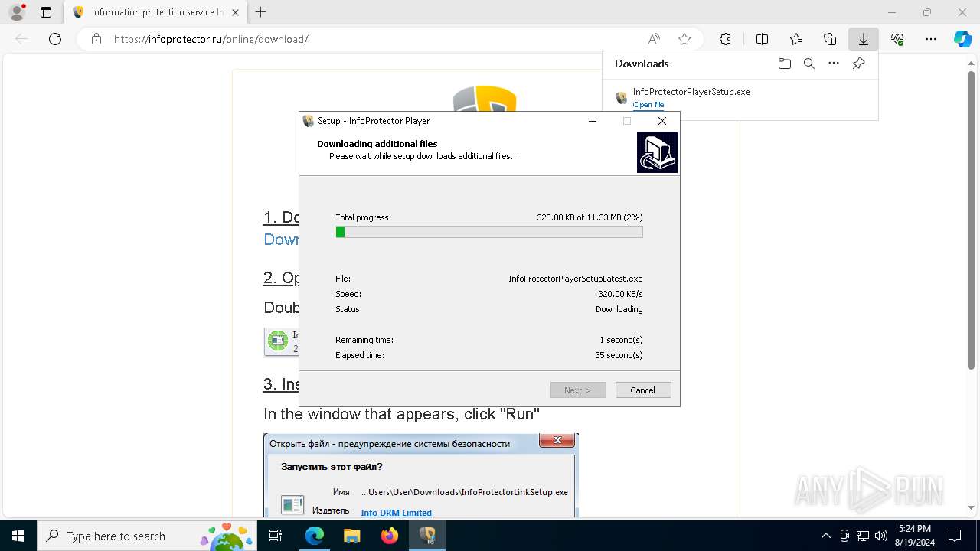Click Open file link for InfoProtectorPlayerSetup.exe

[x=648, y=105]
